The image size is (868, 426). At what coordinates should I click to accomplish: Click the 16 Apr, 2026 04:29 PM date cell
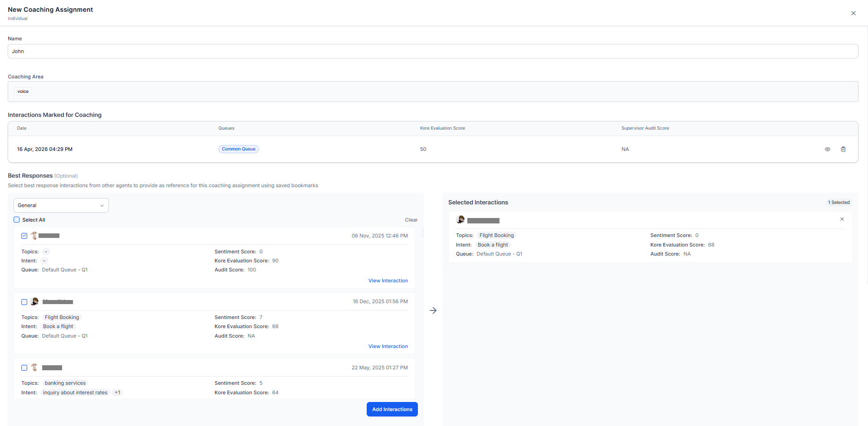45,149
